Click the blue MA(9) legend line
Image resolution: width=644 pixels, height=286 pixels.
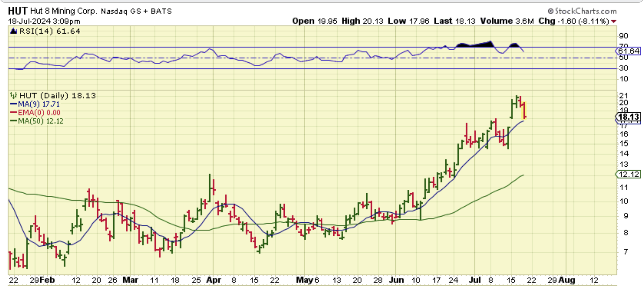[13, 104]
